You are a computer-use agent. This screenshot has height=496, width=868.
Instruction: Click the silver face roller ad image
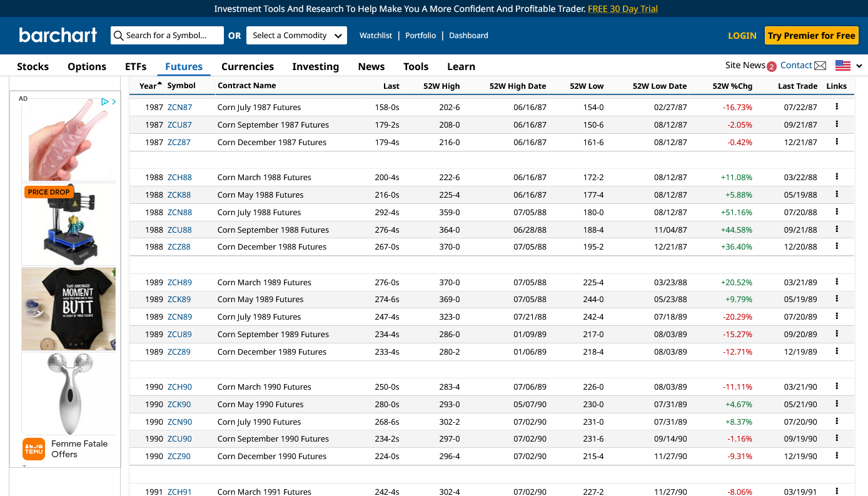[69, 393]
